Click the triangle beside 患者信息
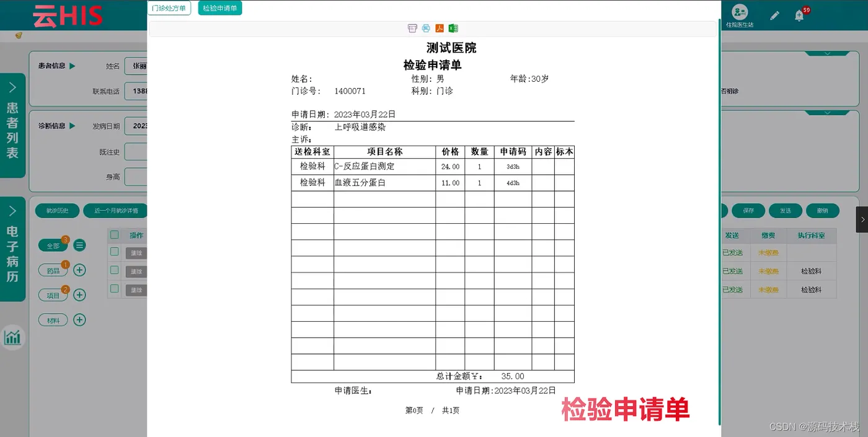The width and height of the screenshot is (868, 437). click(x=73, y=66)
